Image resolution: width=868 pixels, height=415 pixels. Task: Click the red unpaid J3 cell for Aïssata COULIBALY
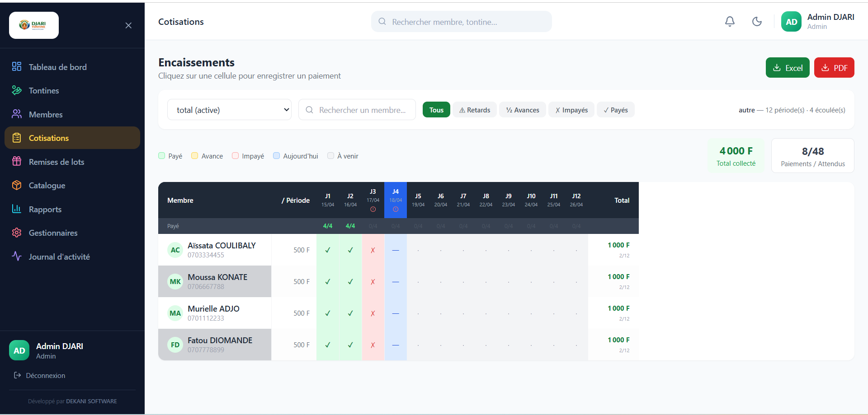[x=373, y=250]
